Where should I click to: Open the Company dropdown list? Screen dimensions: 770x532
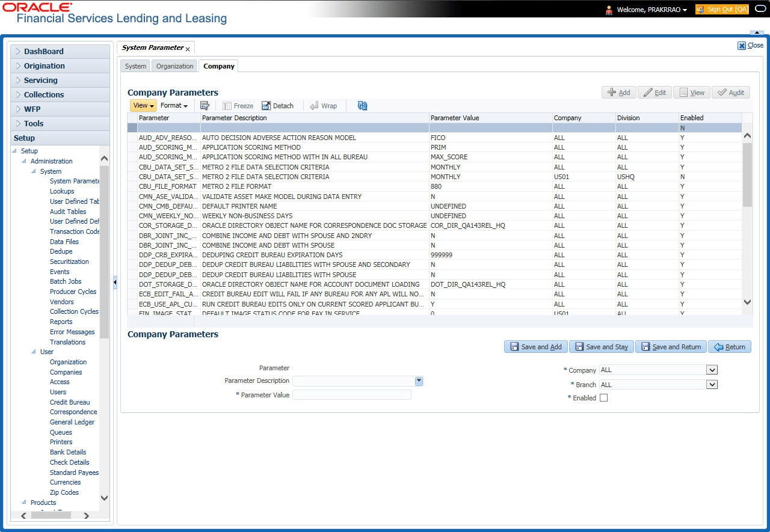pyautogui.click(x=712, y=370)
